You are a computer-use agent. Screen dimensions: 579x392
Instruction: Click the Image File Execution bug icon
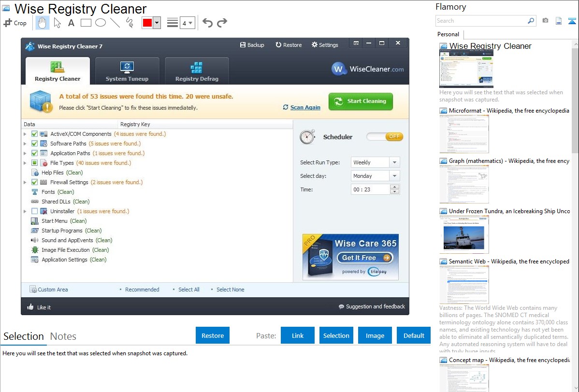coord(35,250)
